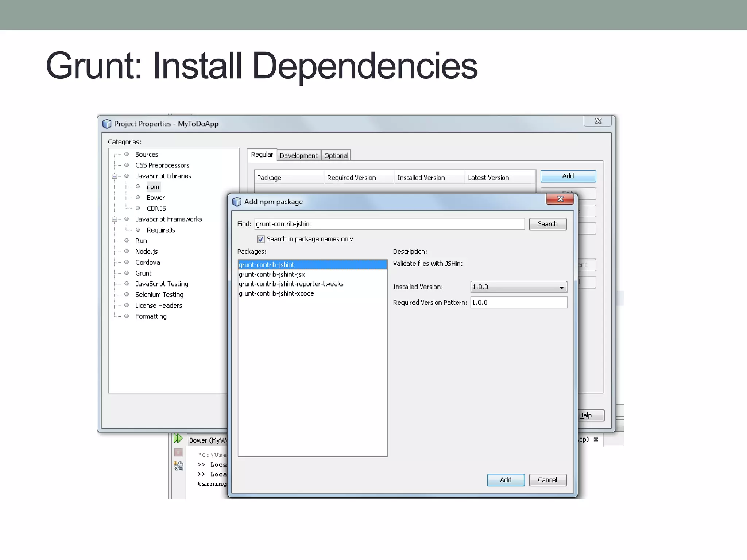Select CSS Preprocessors category
This screenshot has width=747, height=560.
(x=162, y=166)
